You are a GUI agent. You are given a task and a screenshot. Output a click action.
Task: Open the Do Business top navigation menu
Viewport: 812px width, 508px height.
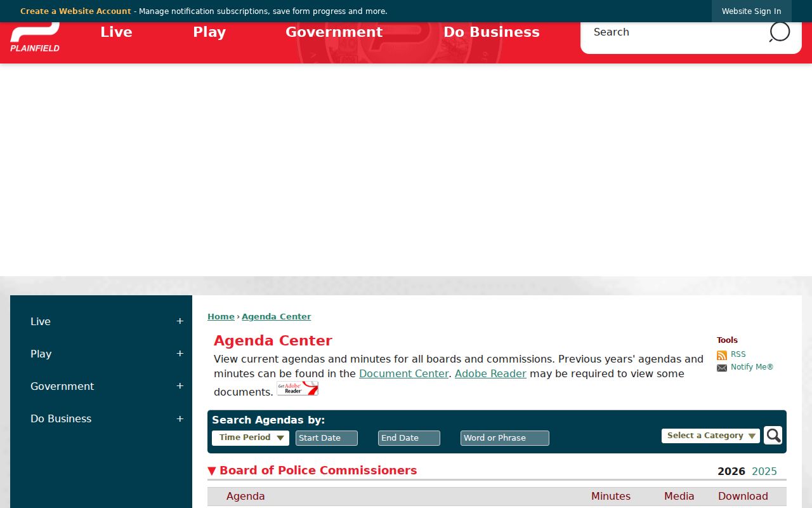click(x=492, y=32)
